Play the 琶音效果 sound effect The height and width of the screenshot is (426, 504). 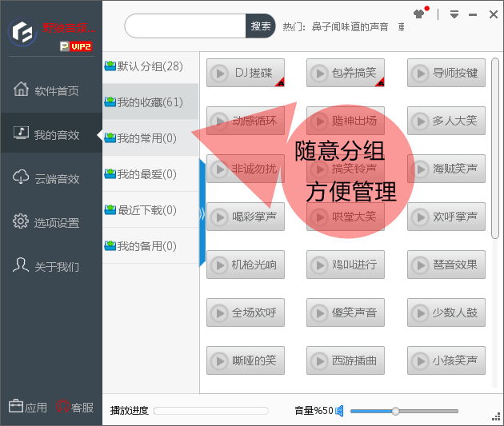click(x=446, y=265)
